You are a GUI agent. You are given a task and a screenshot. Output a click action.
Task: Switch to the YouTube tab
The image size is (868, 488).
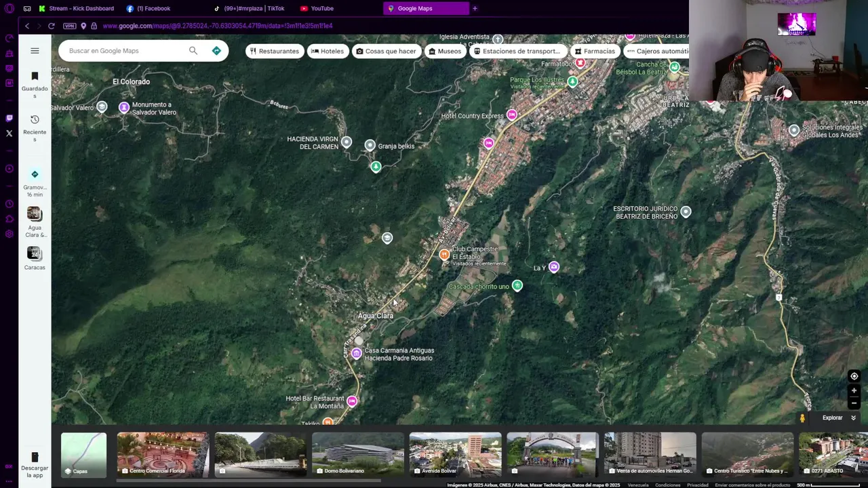317,8
